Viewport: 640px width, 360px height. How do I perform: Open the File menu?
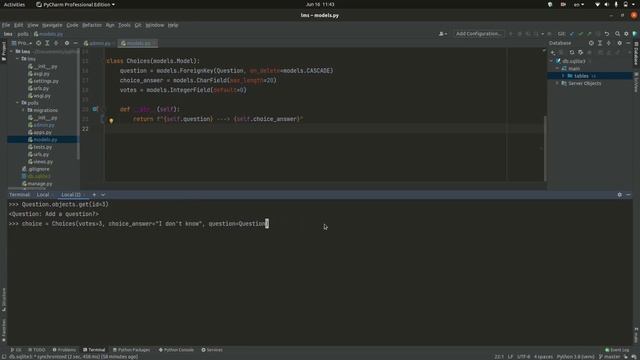(x=6, y=25)
